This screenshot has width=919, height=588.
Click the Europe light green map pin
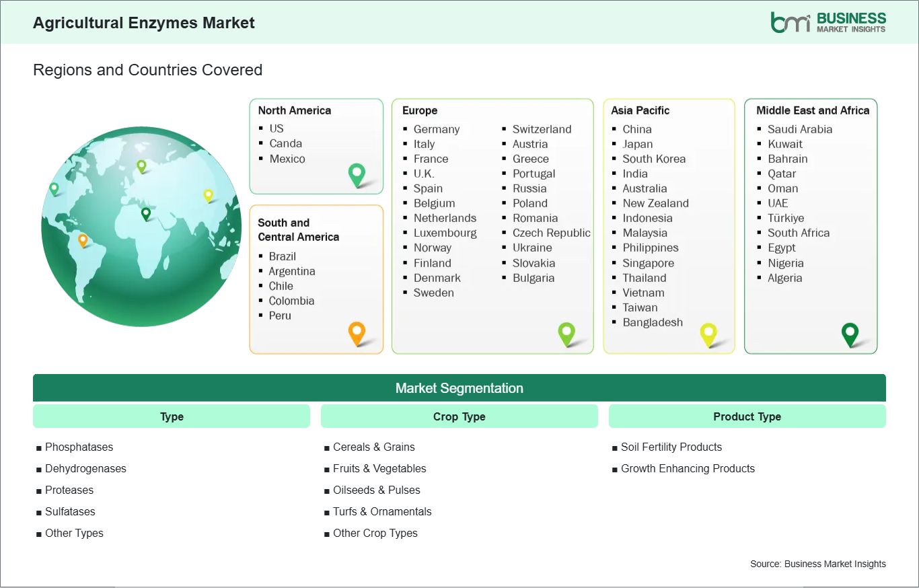coord(567,333)
